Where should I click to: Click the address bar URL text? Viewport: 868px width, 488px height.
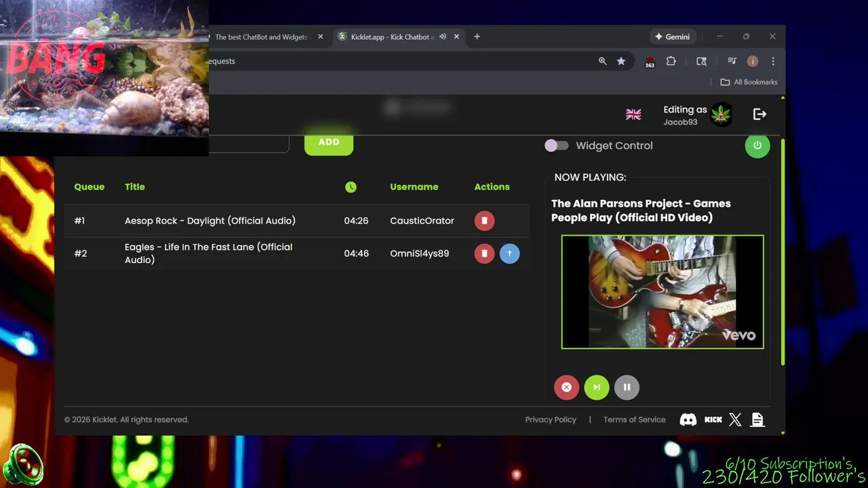click(222, 61)
